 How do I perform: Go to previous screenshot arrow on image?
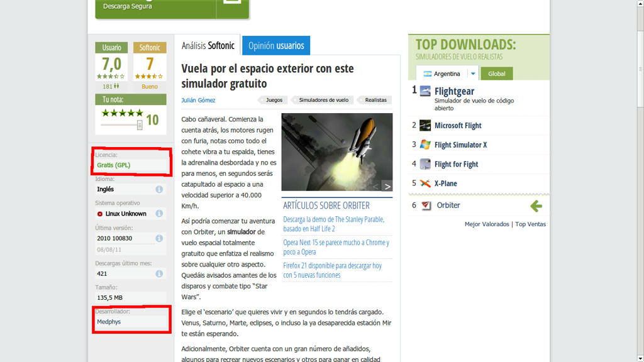[375, 186]
